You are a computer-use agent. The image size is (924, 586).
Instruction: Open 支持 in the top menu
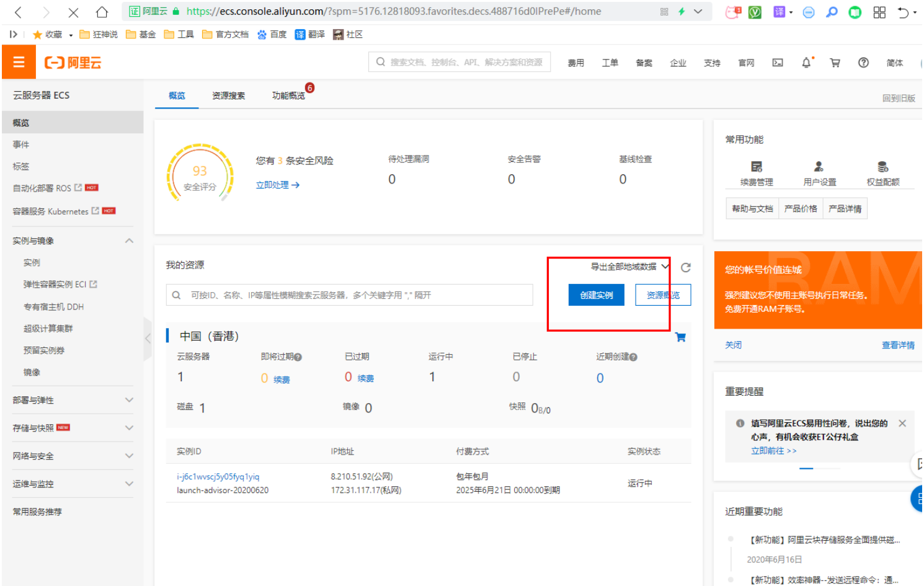[x=713, y=63]
